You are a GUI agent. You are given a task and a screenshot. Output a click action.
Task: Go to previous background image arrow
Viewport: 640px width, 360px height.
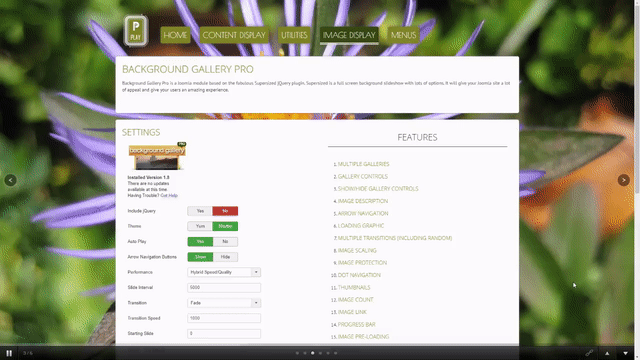point(11,180)
